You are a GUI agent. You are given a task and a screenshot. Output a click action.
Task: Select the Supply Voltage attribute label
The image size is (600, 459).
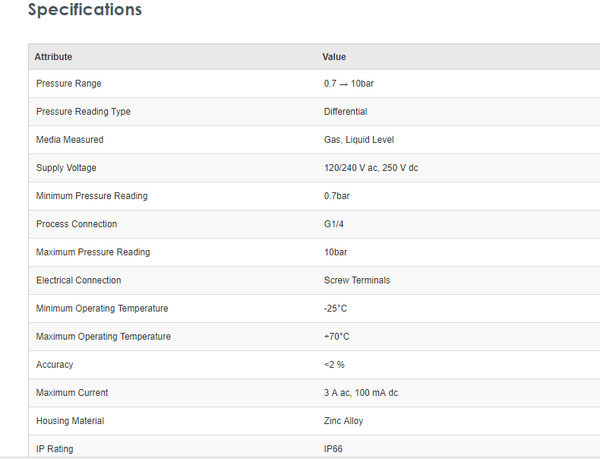(x=66, y=168)
